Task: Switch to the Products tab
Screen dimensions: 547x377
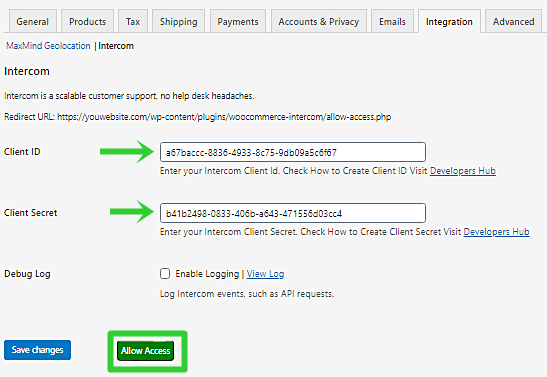Action: (87, 22)
